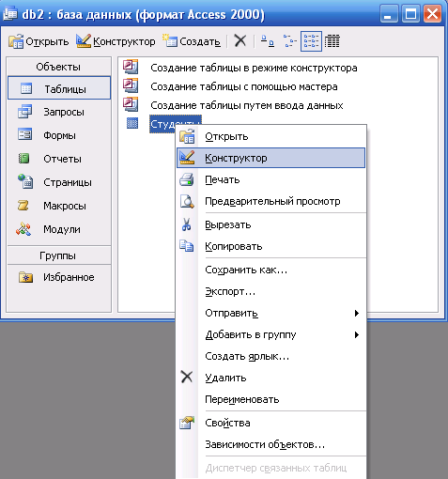Click the database icon in title bar
The height and width of the screenshot is (479, 448).
[9, 14]
